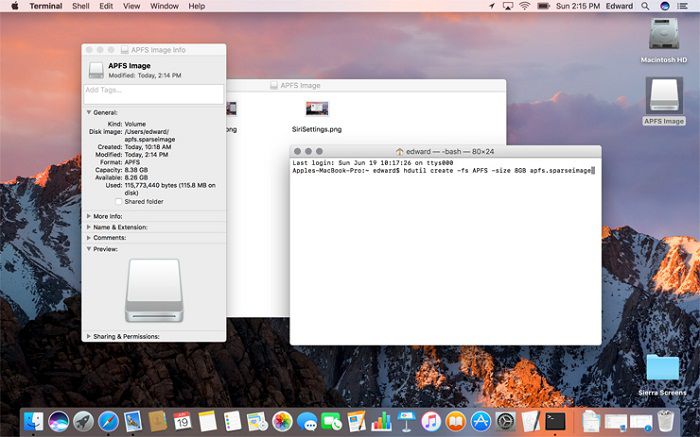Click battery status icon in menu bar

click(x=543, y=6)
